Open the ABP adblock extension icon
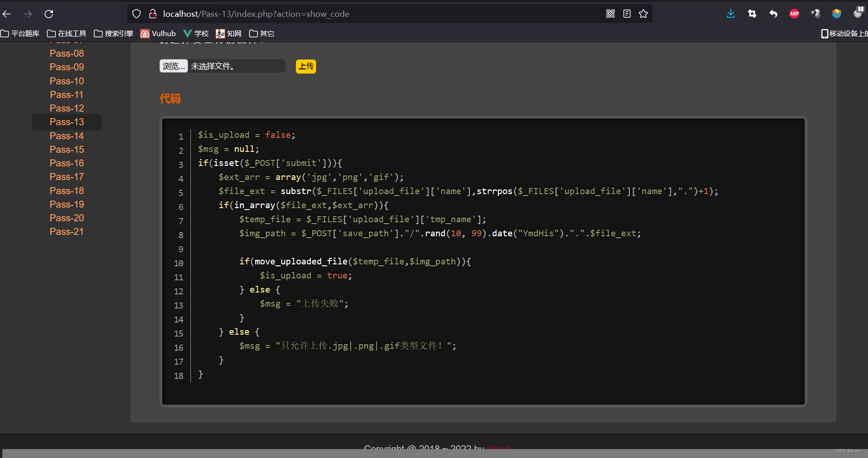868x458 pixels. [x=794, y=14]
